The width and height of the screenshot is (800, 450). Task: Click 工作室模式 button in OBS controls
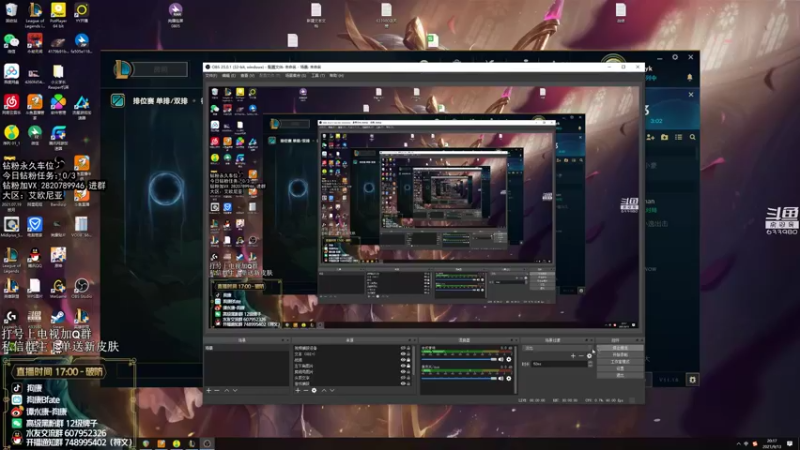pyautogui.click(x=620, y=361)
